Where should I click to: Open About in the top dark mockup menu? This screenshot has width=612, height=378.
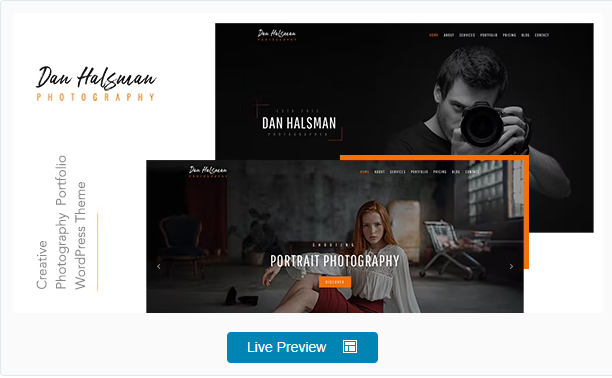449,35
